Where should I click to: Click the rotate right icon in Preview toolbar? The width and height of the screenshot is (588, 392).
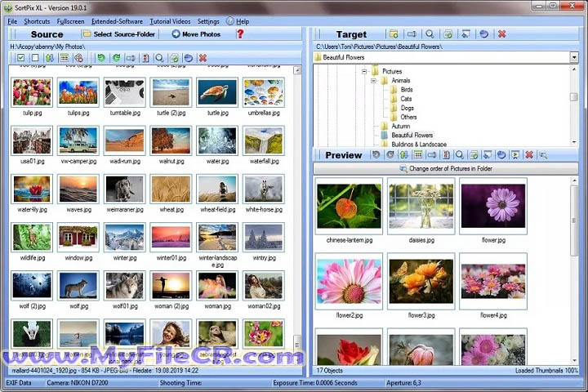(x=390, y=154)
